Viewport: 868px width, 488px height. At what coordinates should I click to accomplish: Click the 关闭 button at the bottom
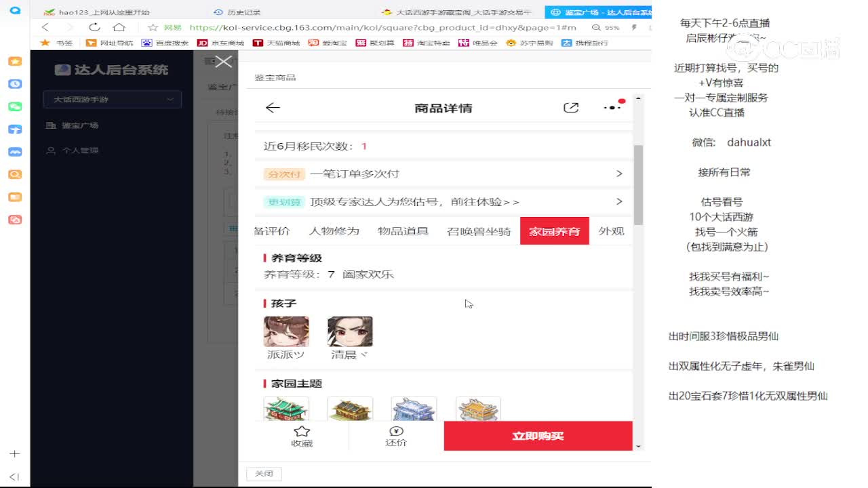pos(264,474)
